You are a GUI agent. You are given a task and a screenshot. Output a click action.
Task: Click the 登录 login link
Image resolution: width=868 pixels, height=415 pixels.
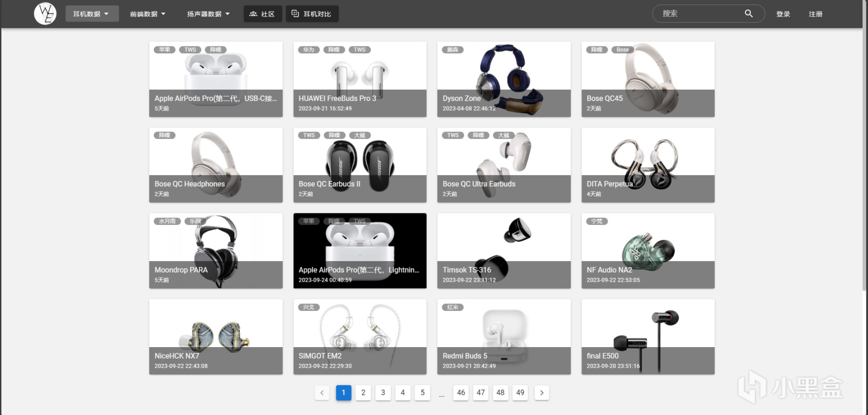(783, 14)
